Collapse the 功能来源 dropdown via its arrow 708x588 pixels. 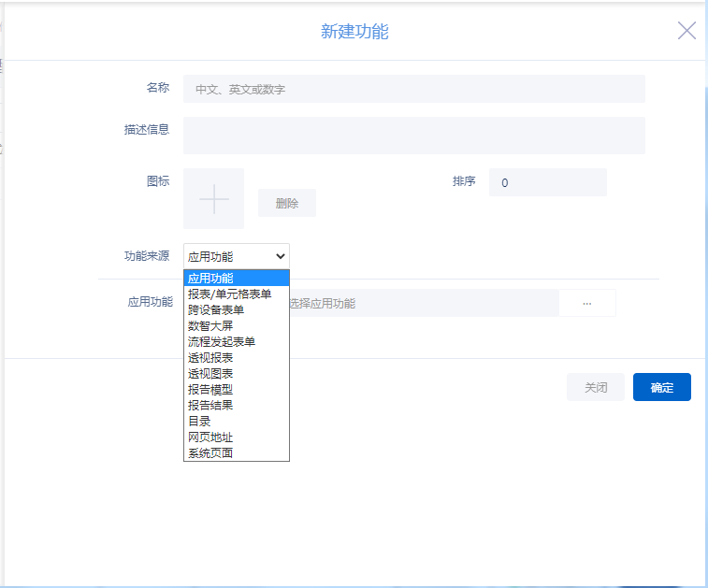(x=280, y=256)
